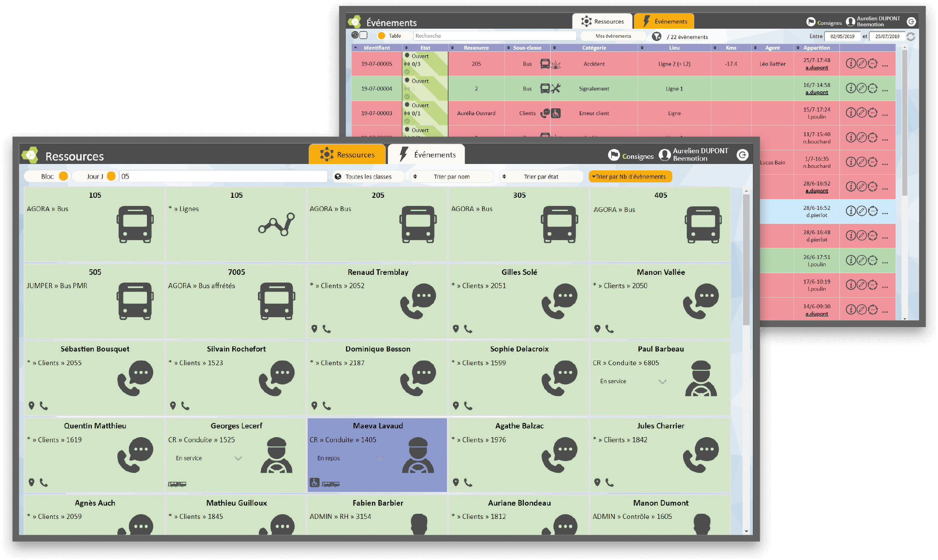The height and width of the screenshot is (560, 938).
Task: Click the resource search field containing 05
Action: tap(223, 176)
